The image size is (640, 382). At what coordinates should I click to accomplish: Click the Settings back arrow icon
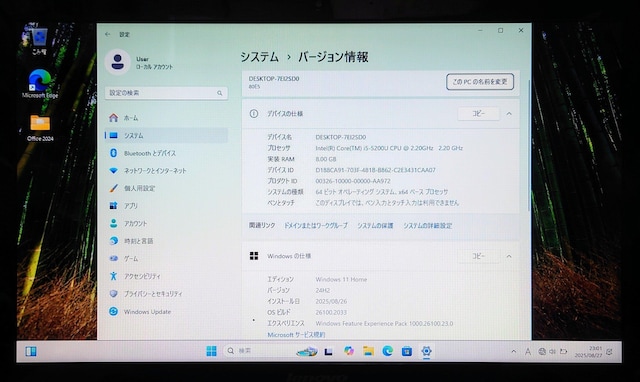[x=107, y=34]
